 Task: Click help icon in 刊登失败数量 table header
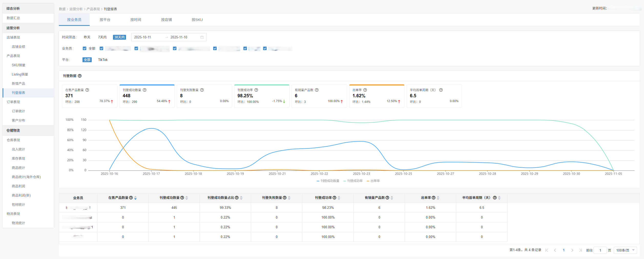click(x=285, y=198)
